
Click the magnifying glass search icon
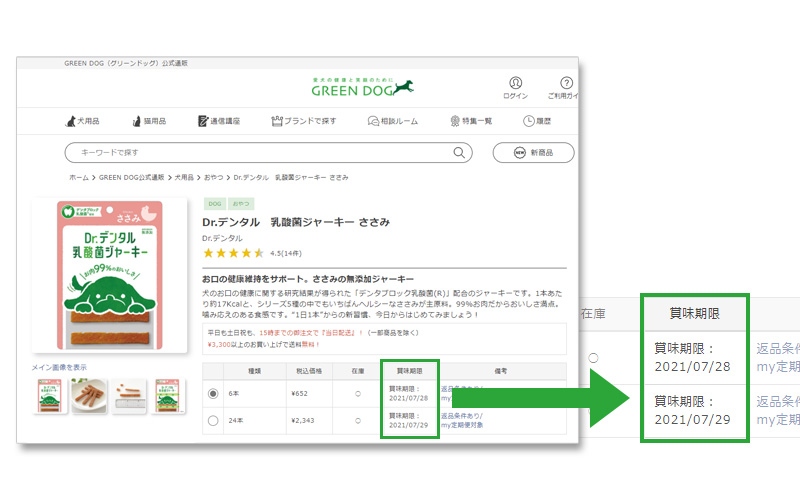(459, 153)
